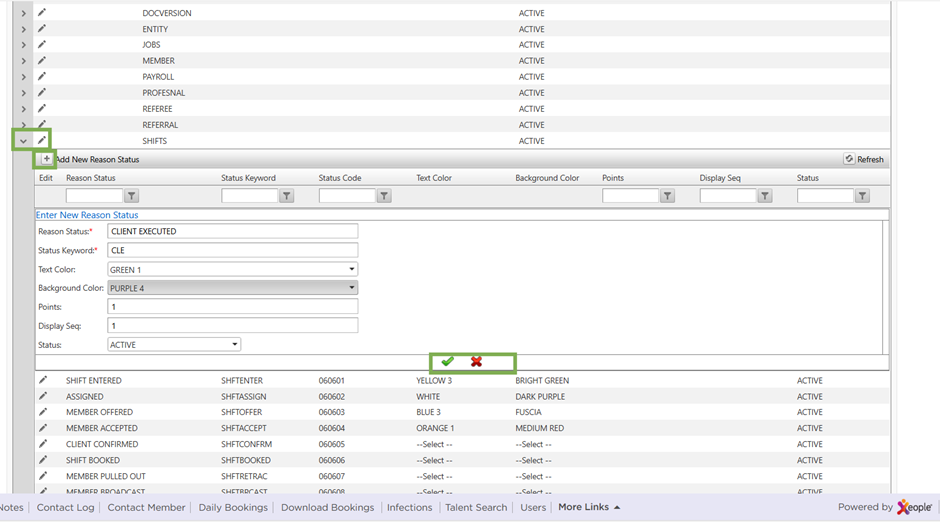Edit the ASSIGNED reason status

pos(43,396)
